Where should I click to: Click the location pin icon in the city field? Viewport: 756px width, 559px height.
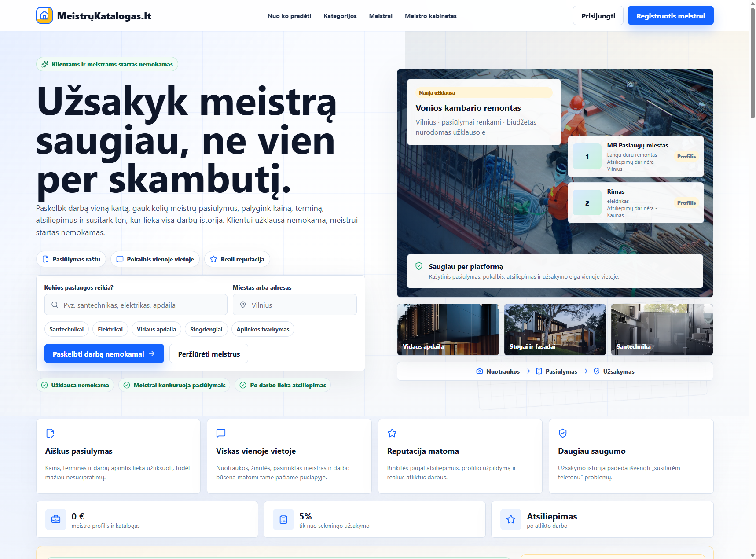point(243,305)
